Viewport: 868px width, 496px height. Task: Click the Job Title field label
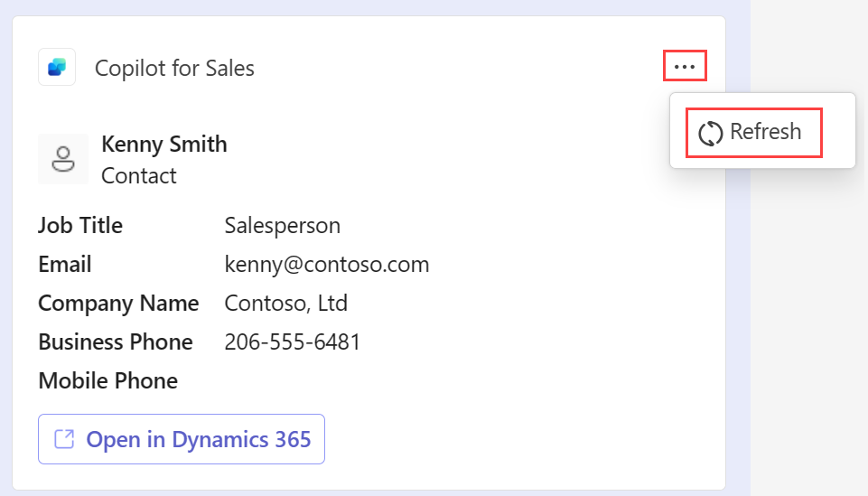(80, 226)
